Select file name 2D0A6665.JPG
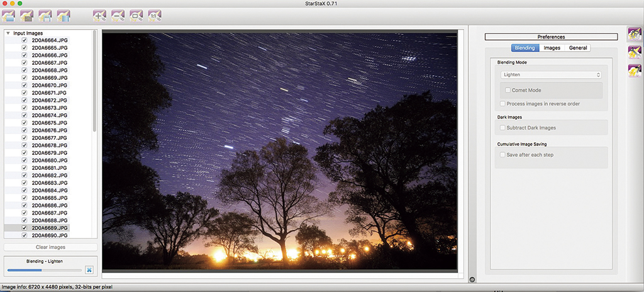 (x=50, y=48)
